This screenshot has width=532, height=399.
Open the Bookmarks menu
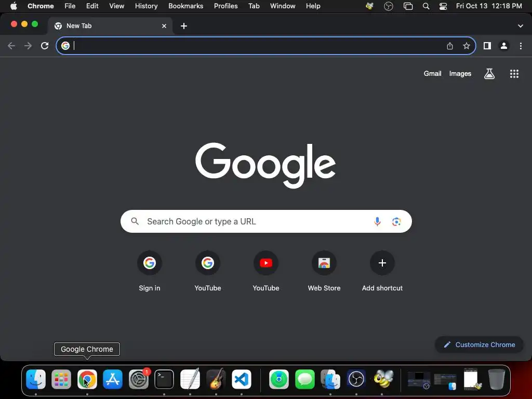pos(186,6)
